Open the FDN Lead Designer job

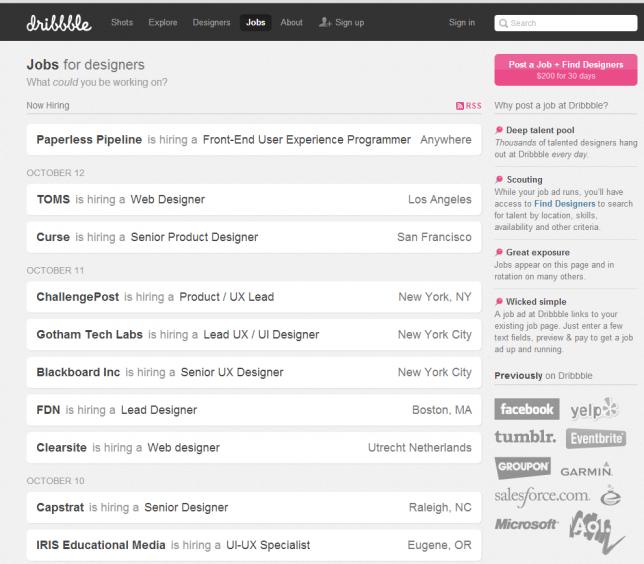tap(254, 410)
